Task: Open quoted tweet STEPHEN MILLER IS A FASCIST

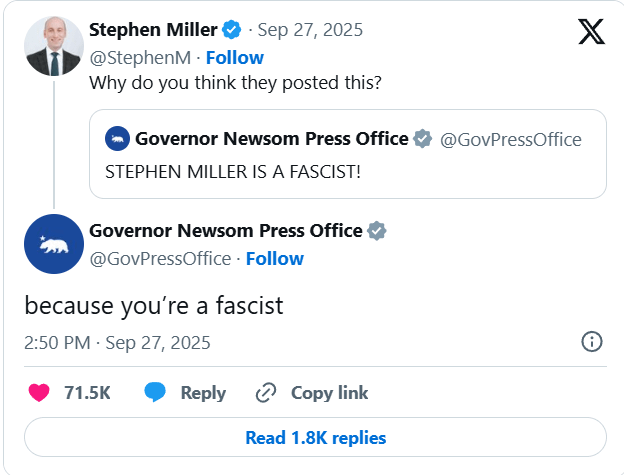Action: (233, 172)
